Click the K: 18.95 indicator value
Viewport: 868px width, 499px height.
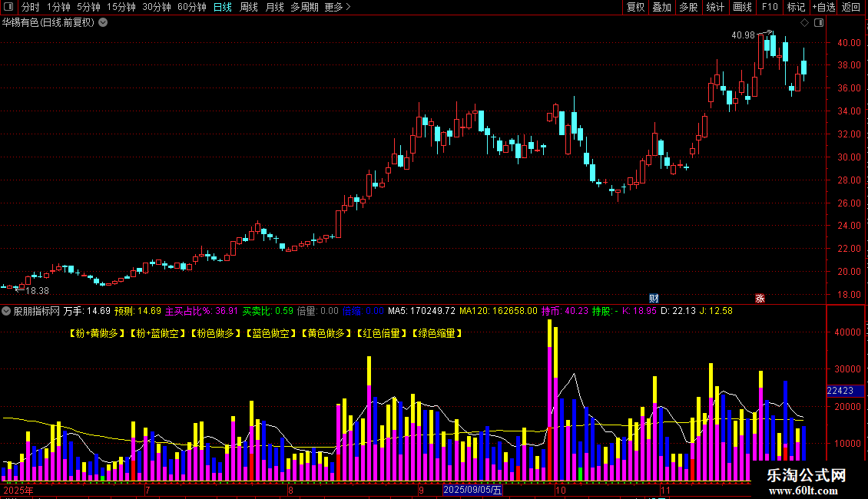(639, 311)
